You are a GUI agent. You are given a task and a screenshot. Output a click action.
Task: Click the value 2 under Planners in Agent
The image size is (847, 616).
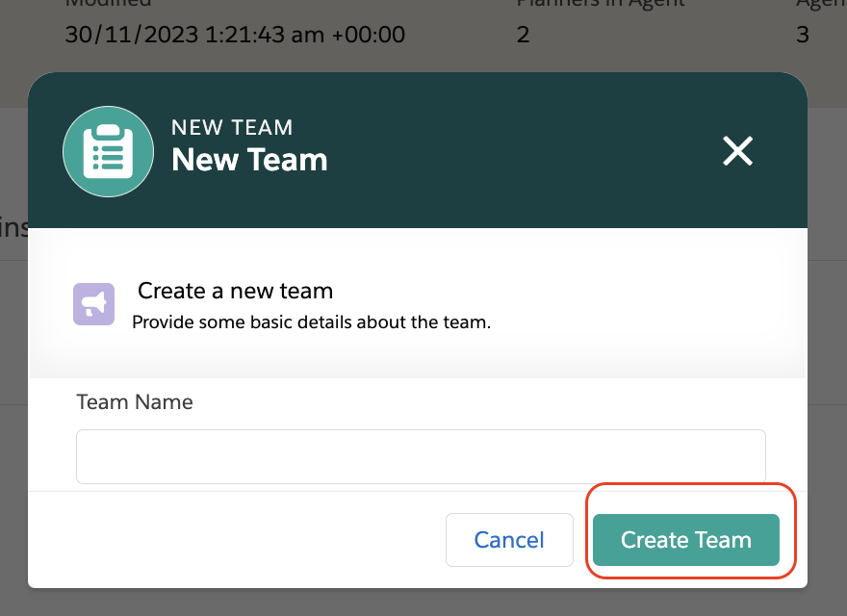(523, 35)
